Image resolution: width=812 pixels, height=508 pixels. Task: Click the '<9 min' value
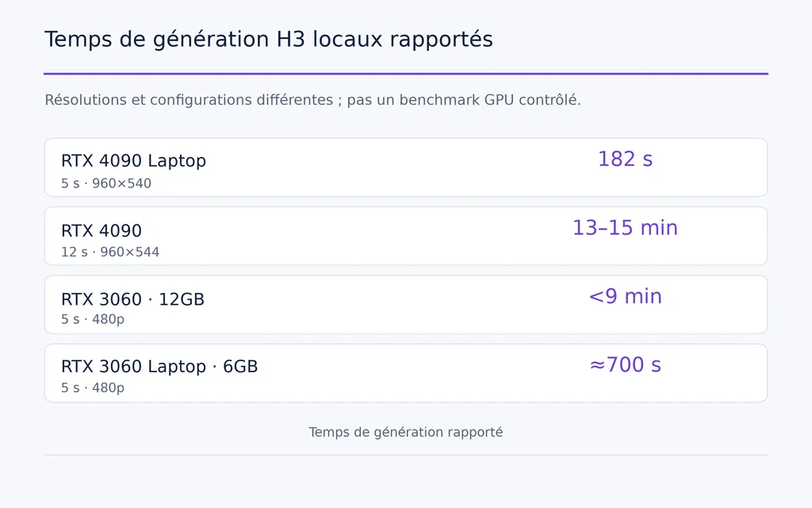pos(625,297)
